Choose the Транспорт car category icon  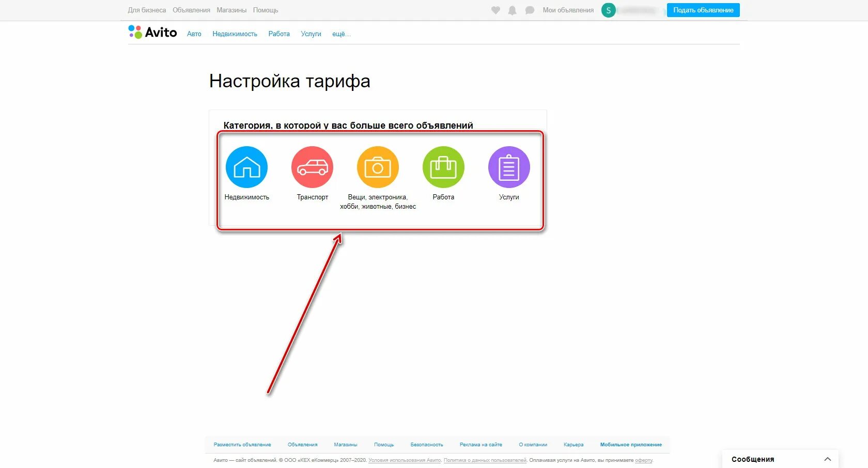tap(313, 167)
